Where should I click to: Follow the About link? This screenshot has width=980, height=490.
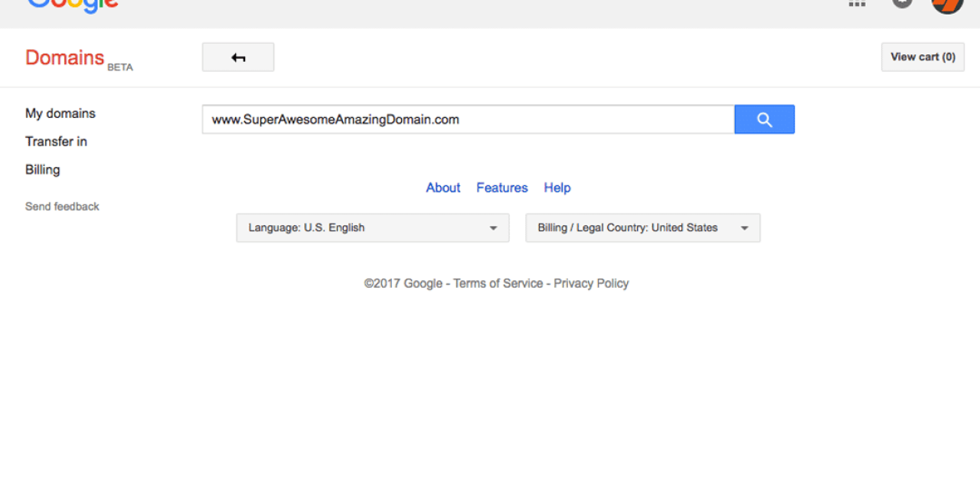click(443, 188)
